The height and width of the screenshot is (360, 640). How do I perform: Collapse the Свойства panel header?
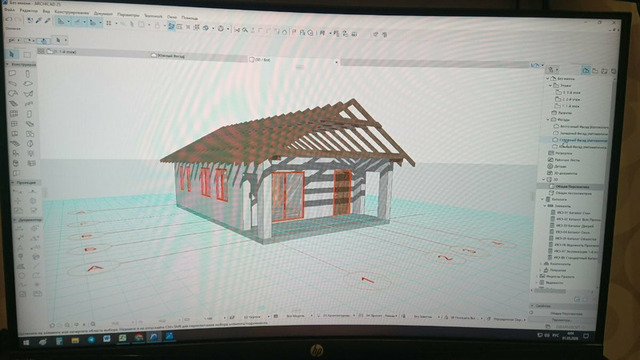coord(532,306)
